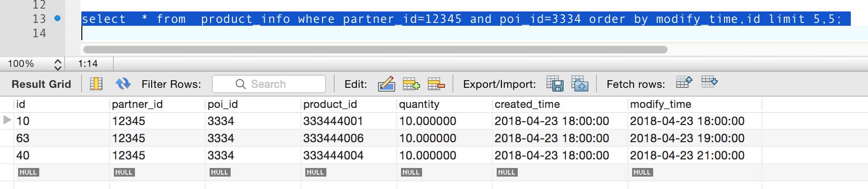
Task: Select cell with id 40
Action: [62, 156]
